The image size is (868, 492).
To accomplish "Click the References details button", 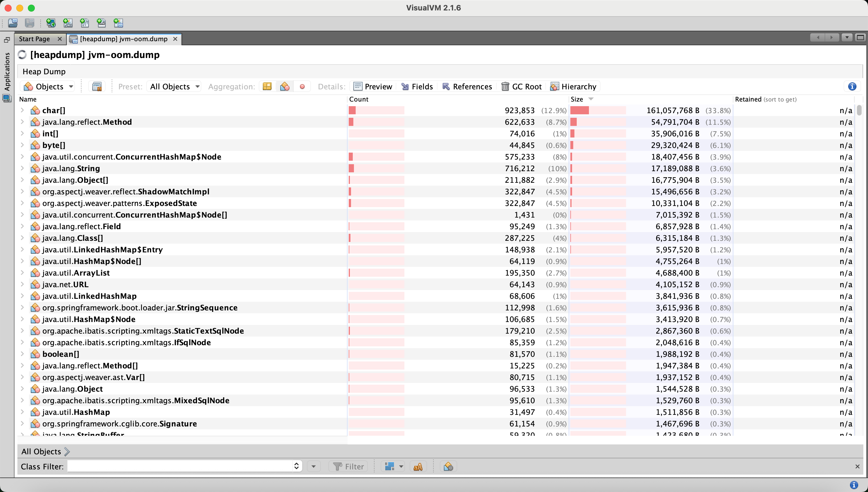I will click(x=467, y=86).
